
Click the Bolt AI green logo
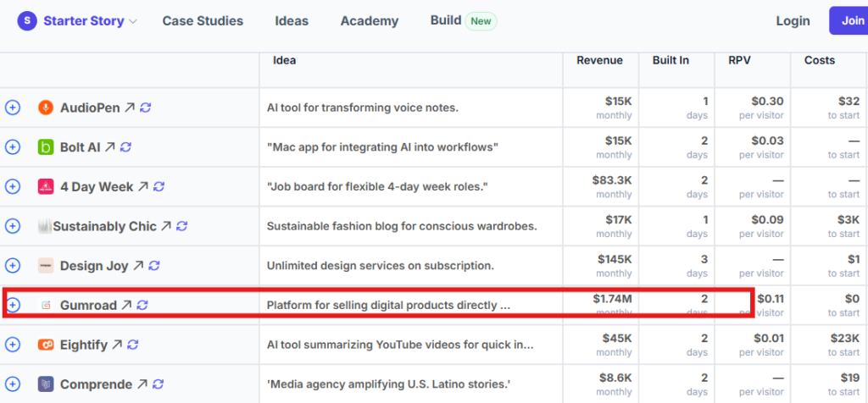(x=46, y=147)
